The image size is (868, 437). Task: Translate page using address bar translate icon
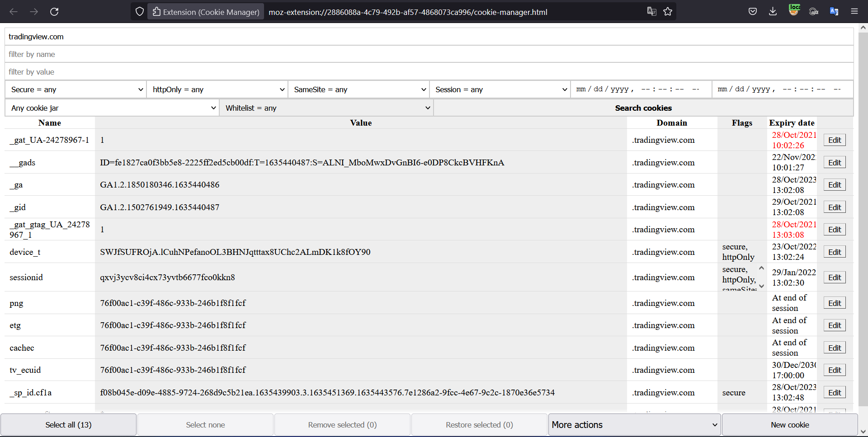click(x=651, y=12)
